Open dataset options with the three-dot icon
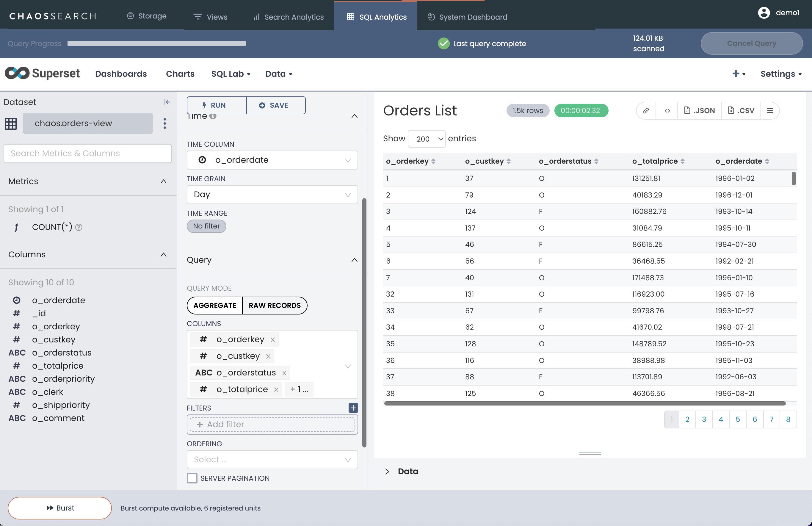812x526 pixels. pos(165,123)
